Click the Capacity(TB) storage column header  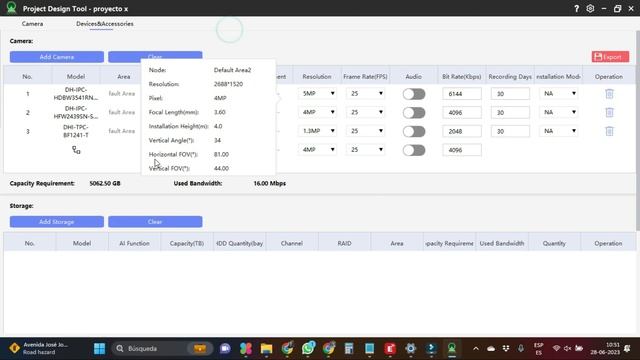point(187,243)
